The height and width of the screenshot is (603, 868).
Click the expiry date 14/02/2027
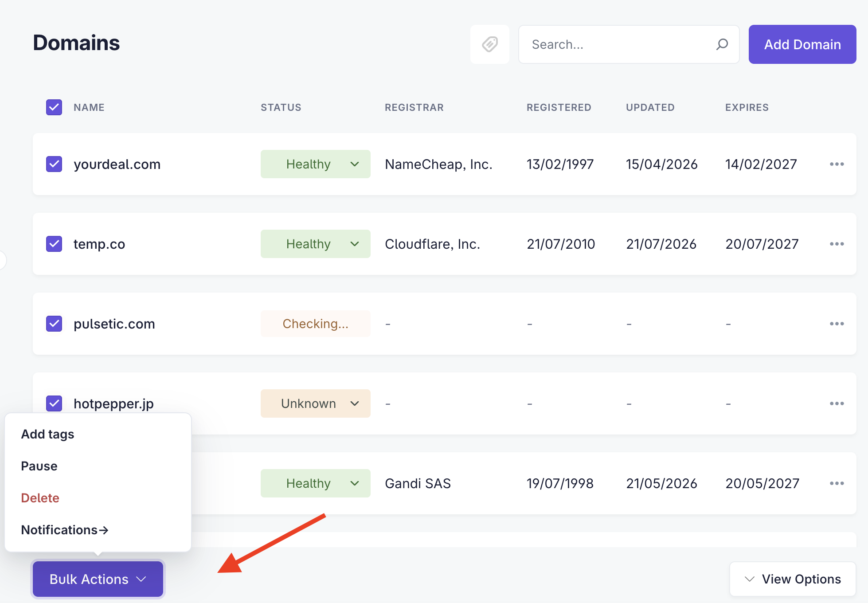coord(761,164)
